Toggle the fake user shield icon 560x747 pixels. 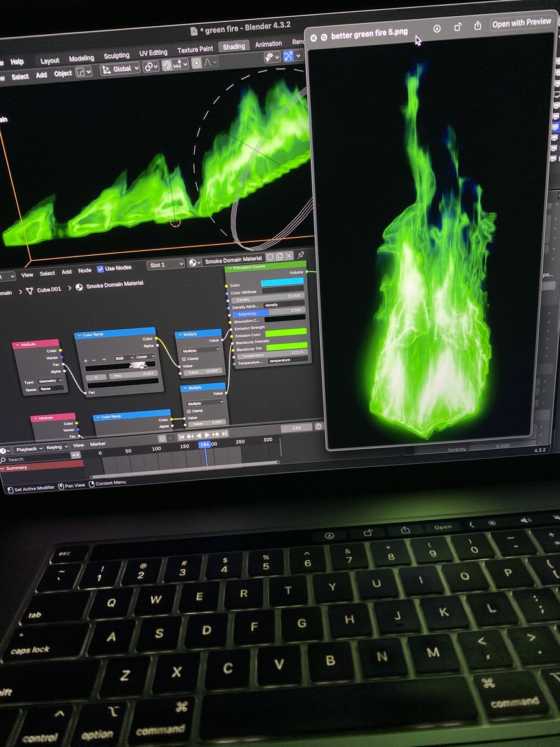[x=271, y=256]
